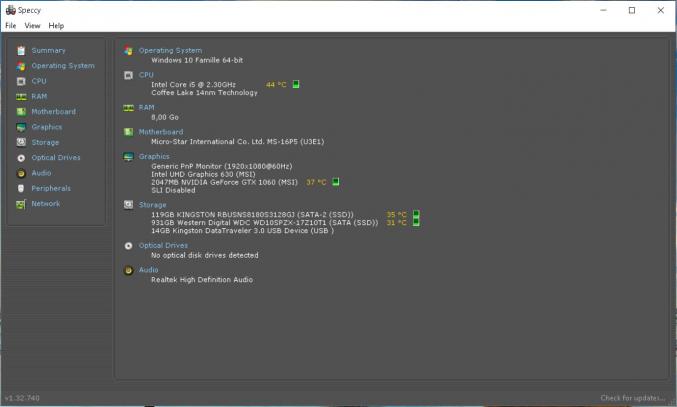Click the Motherboard icon in main summary panel
Screen dimensions: 677x407
pyautogui.click(x=128, y=132)
